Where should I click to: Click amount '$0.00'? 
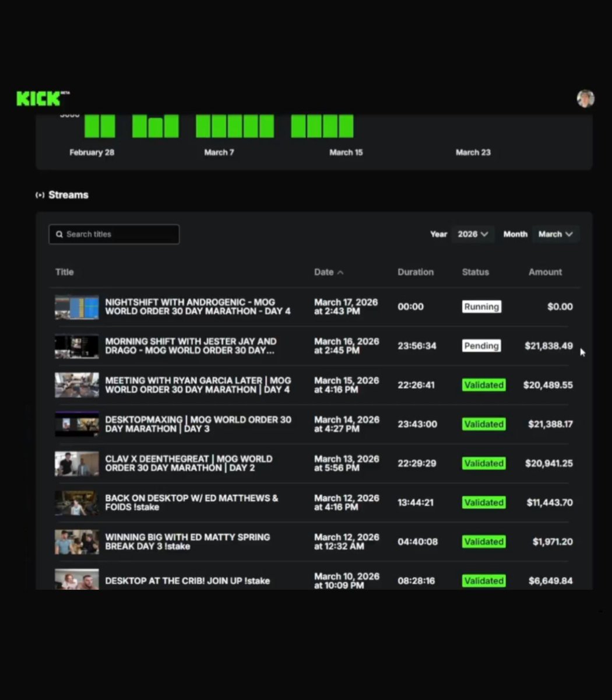(x=560, y=307)
